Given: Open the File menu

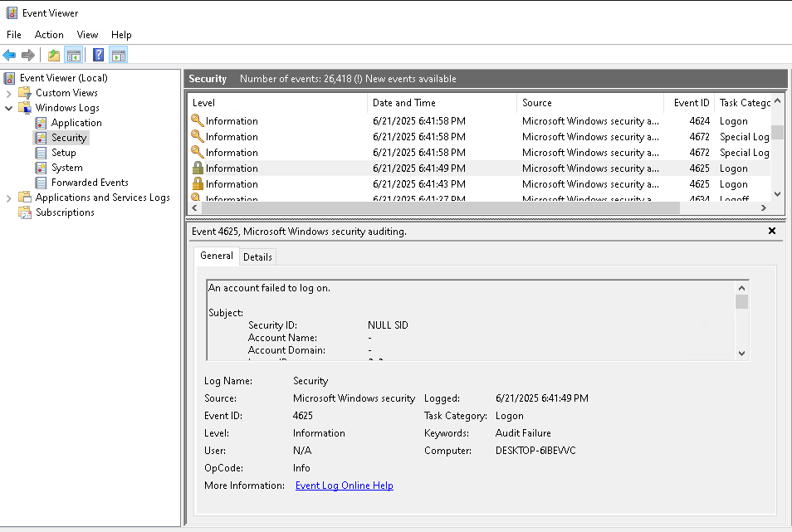Looking at the screenshot, I should (x=14, y=35).
